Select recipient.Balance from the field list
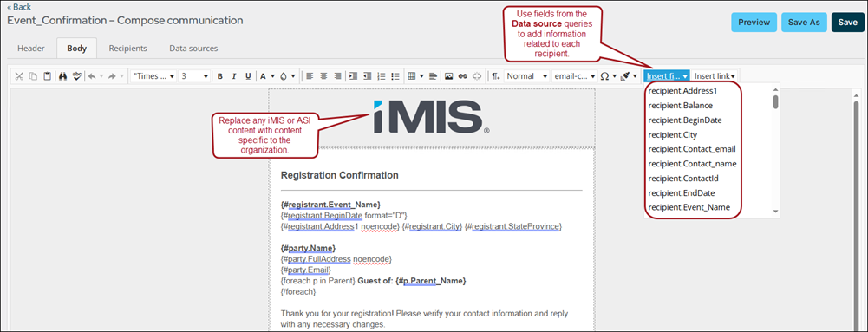The height and width of the screenshot is (332, 868). [681, 105]
